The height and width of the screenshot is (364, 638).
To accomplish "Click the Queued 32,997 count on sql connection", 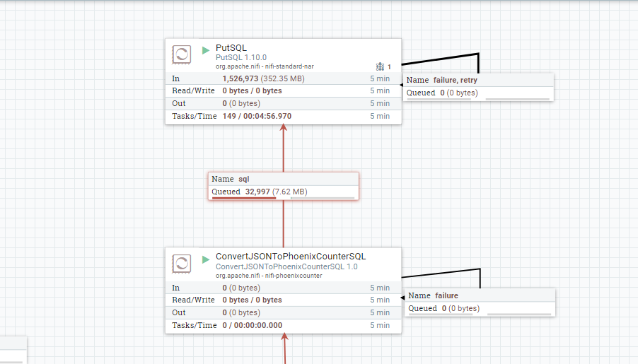I will tap(257, 192).
